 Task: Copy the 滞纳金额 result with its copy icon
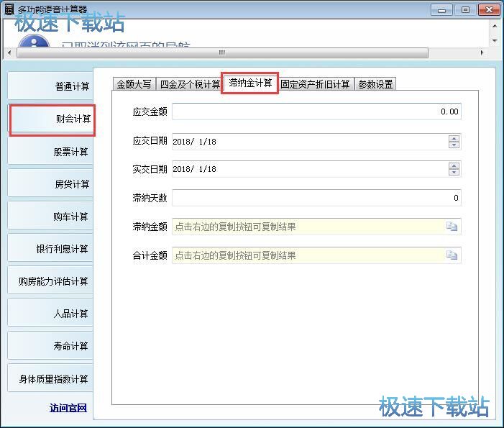(452, 227)
